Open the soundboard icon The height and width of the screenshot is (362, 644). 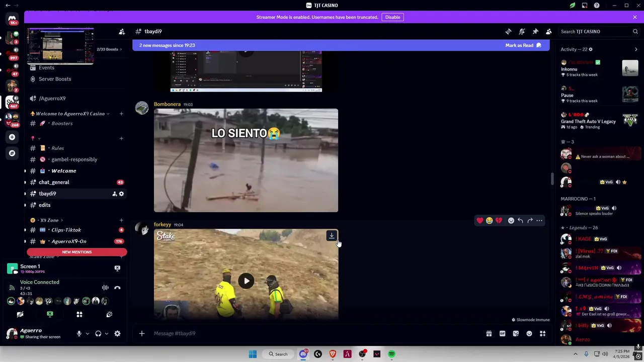coord(109,314)
